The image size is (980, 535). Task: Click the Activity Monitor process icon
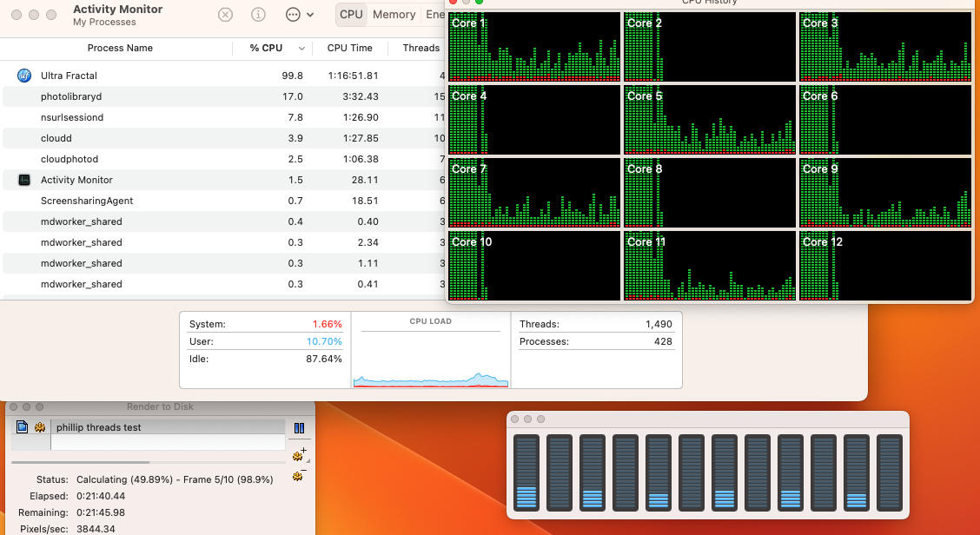(24, 180)
